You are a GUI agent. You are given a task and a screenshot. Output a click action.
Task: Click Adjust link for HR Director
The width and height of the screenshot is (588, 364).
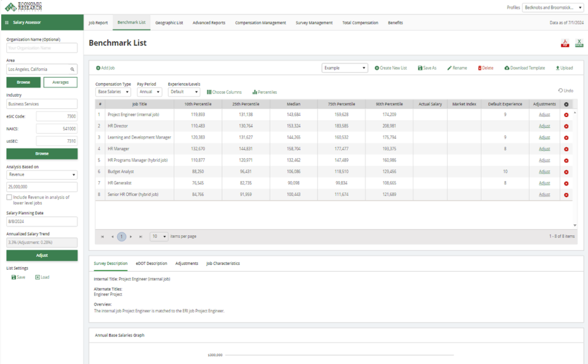point(544,126)
